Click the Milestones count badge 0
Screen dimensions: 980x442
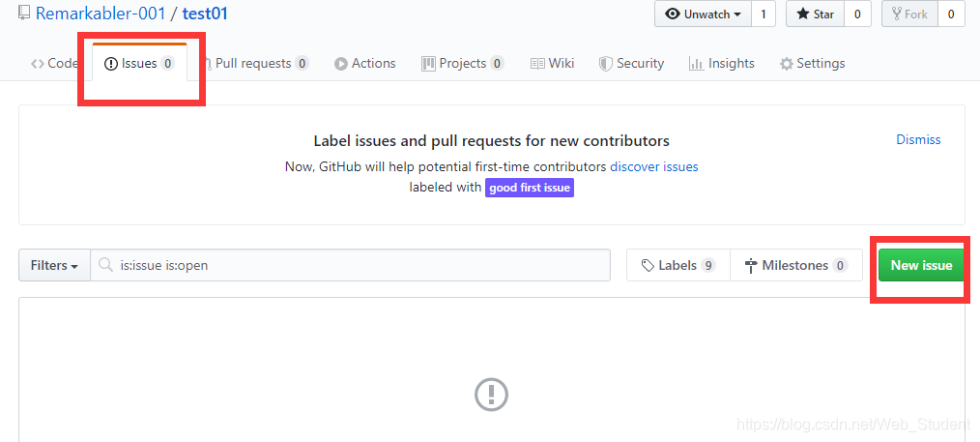[x=841, y=266]
